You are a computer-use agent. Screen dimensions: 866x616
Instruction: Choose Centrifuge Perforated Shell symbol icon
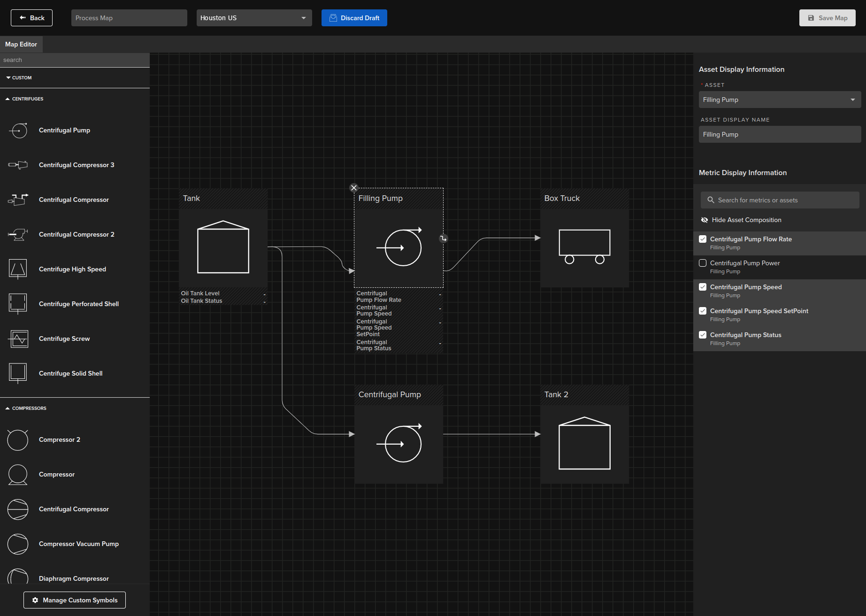click(18, 304)
